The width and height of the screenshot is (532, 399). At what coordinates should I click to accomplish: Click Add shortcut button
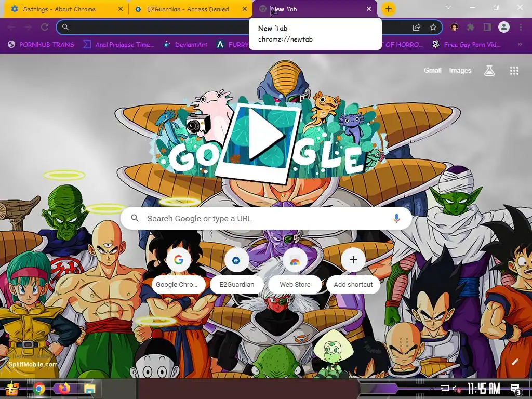point(353,271)
